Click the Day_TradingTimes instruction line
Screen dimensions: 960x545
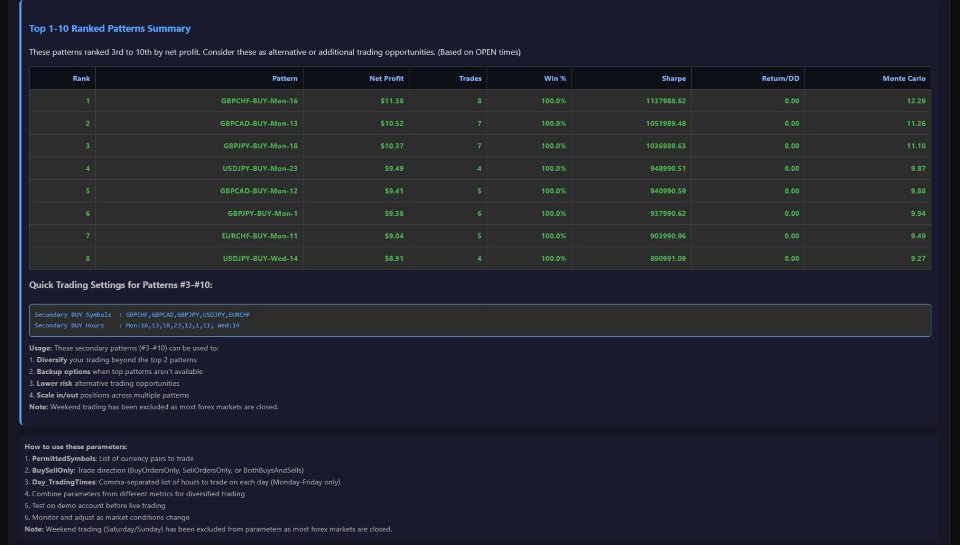pos(182,482)
